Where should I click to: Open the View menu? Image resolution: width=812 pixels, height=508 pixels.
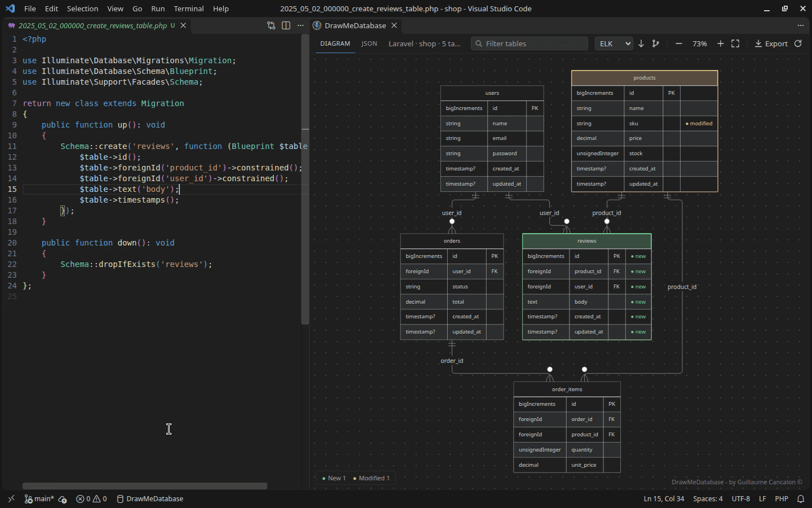click(x=115, y=8)
